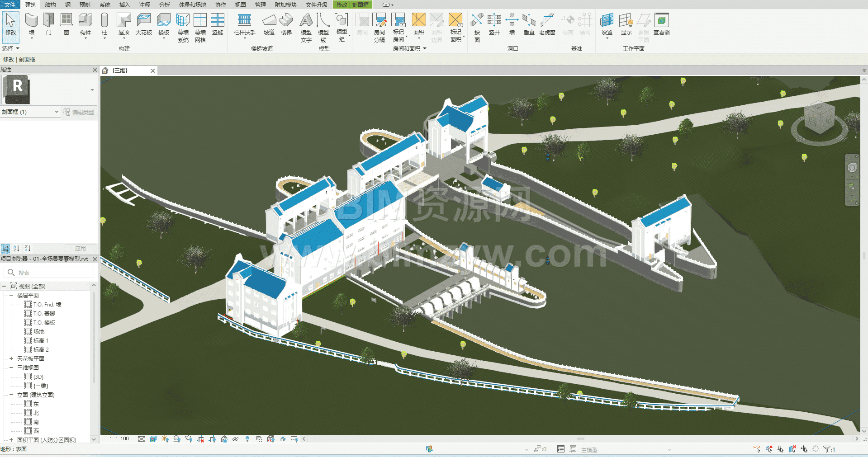Open the ViewCube in the 3D view

819,119
